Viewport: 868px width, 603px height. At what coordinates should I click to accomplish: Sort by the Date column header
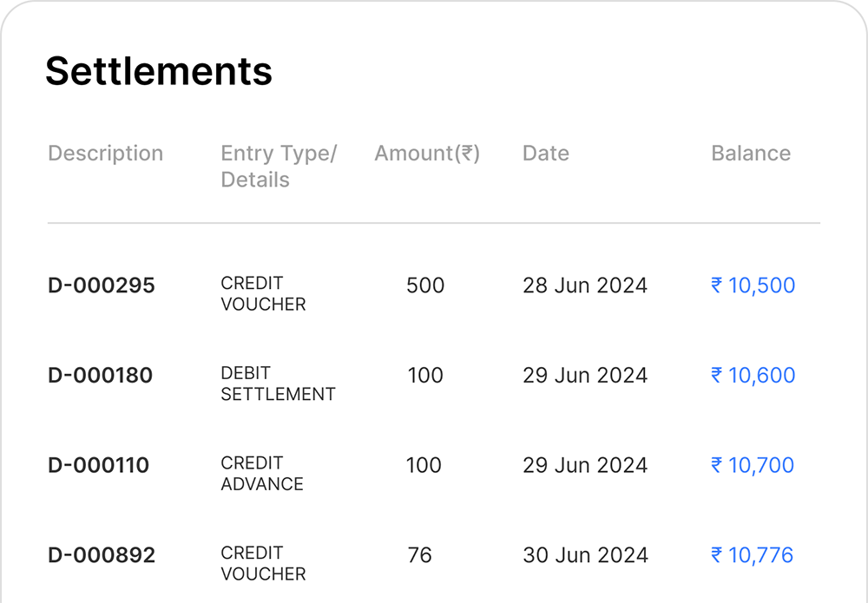(546, 154)
